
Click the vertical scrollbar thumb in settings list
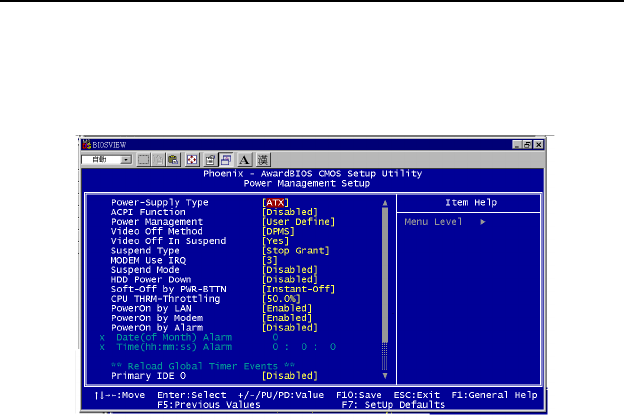pos(385,275)
